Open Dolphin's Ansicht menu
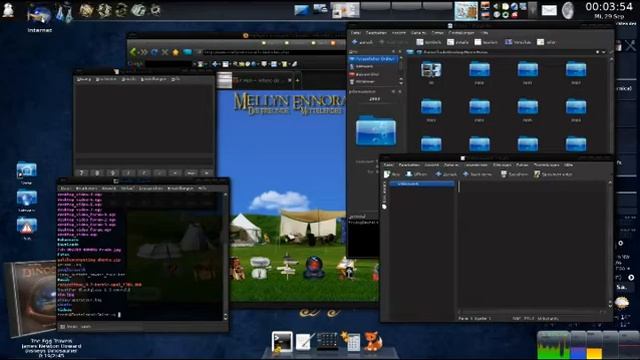Viewport: 640px width, 360px height. point(399,33)
